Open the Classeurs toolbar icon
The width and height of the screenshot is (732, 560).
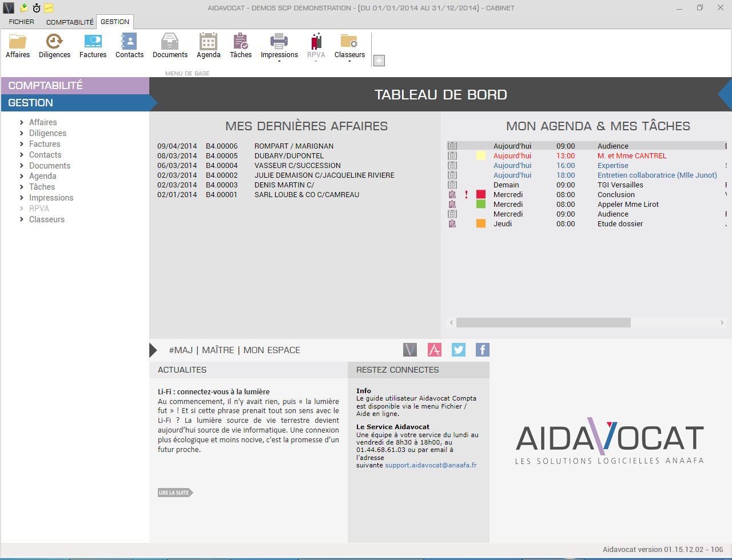pos(349,41)
